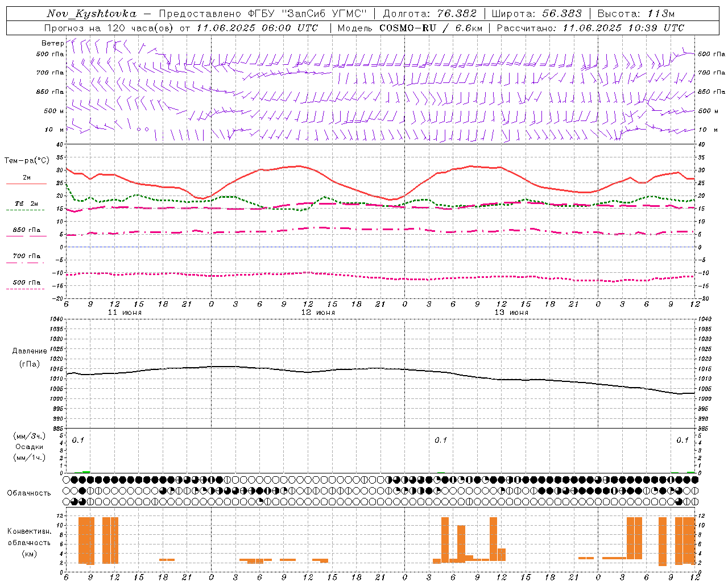Click the 11 июня date label
728x582 pixels.
coord(125,313)
